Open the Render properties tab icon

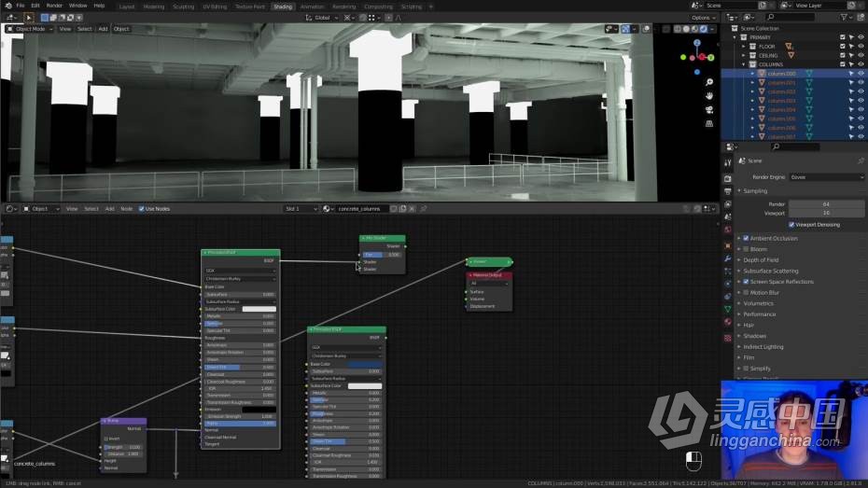point(727,179)
